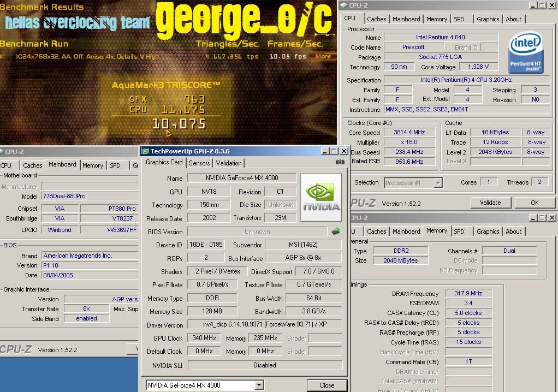Select the Mainboard tab in left CPU-Z window

(62, 164)
